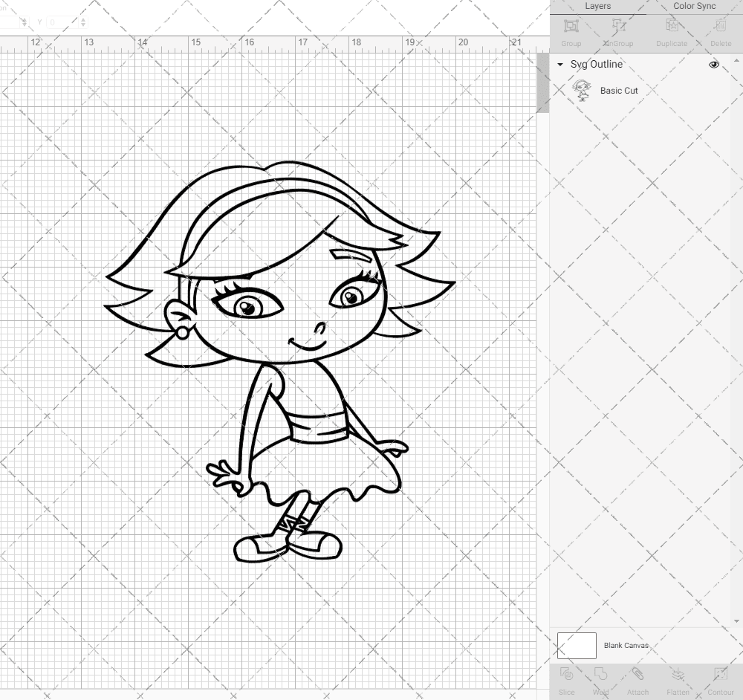Apply the Weld operation
743x700 pixels.
tap(600, 678)
